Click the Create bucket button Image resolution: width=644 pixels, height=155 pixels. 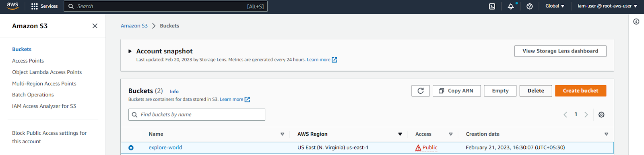pos(580,91)
